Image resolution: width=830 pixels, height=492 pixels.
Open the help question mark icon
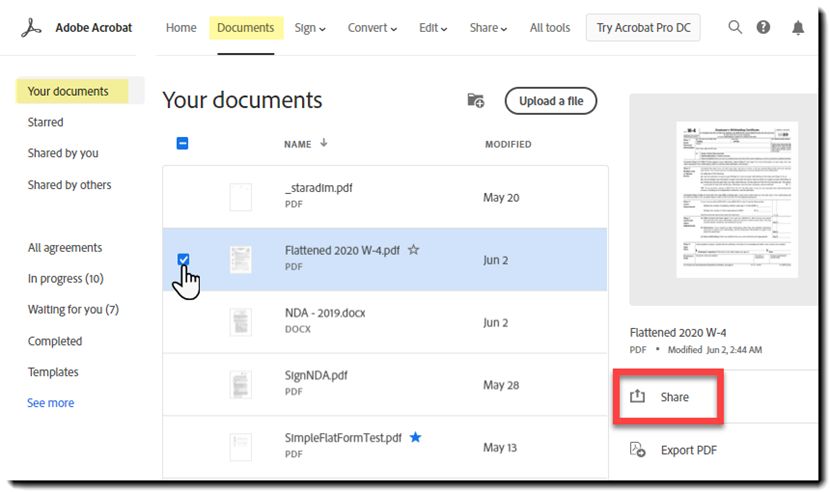point(763,27)
